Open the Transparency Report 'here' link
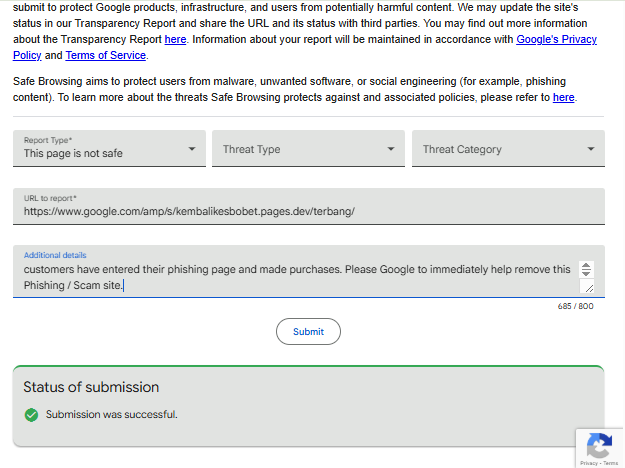 [x=175, y=39]
